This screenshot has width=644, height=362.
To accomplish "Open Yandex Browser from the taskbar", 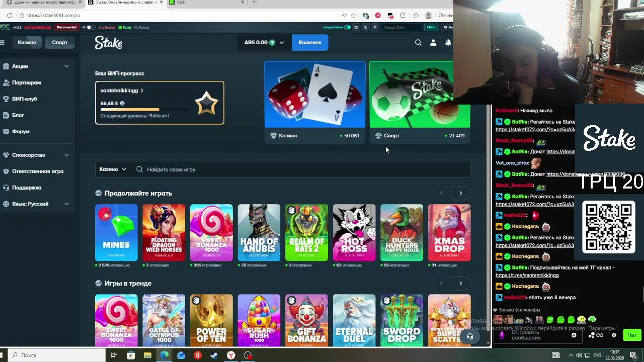I will (230, 355).
